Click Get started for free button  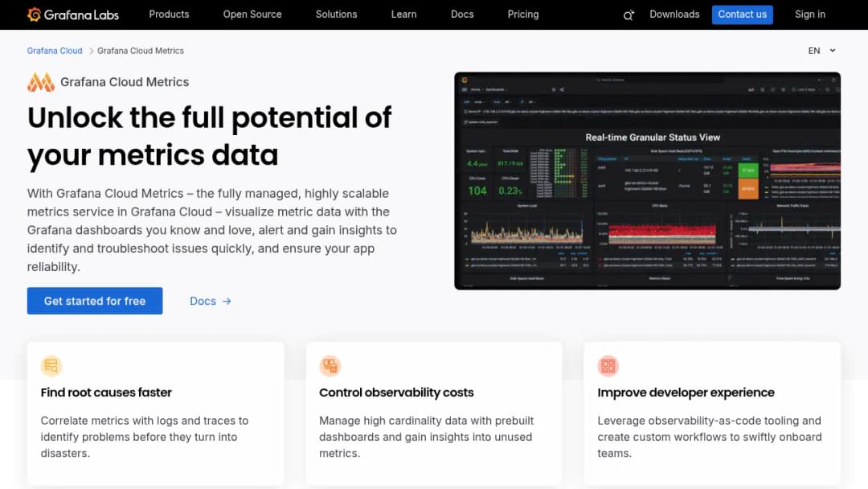95,301
